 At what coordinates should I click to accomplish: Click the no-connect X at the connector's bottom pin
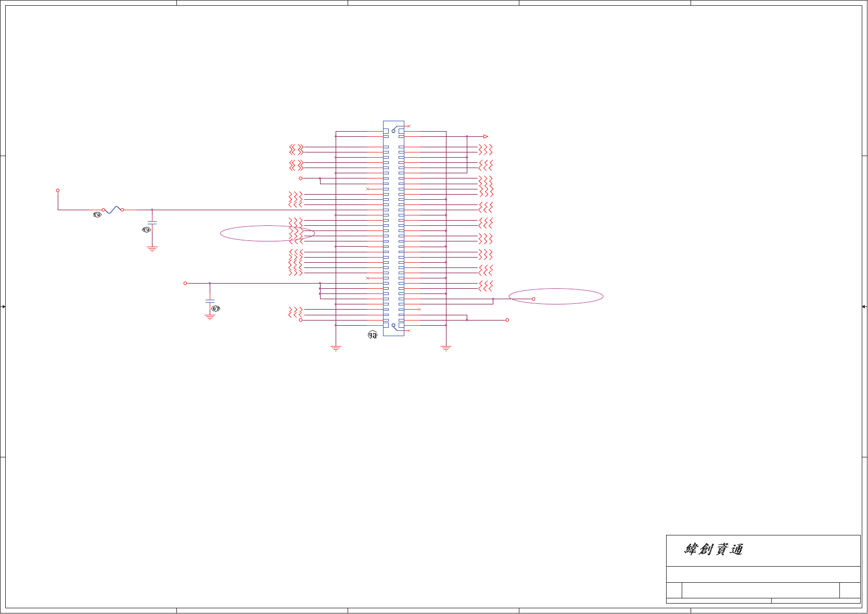coord(409,330)
